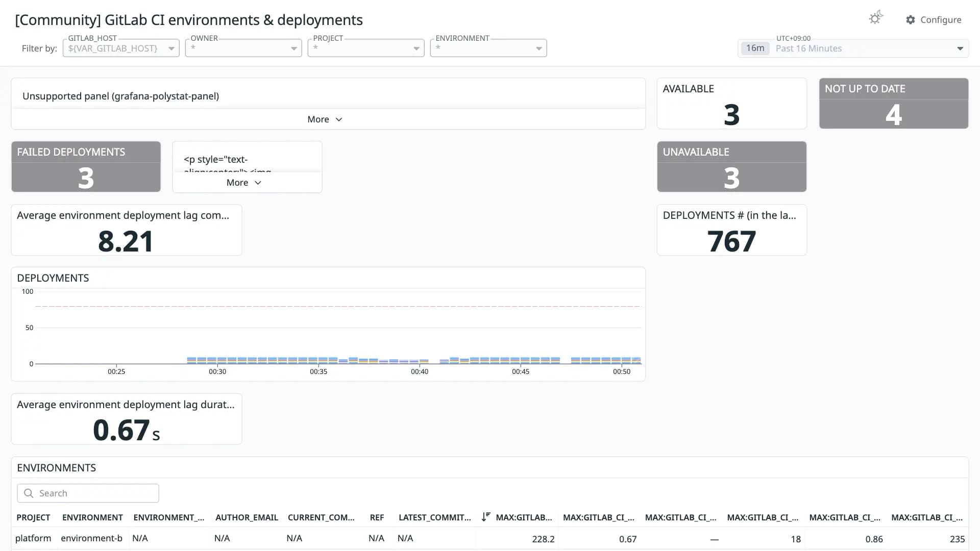Sort table by CURRENT_COM... column

(321, 517)
